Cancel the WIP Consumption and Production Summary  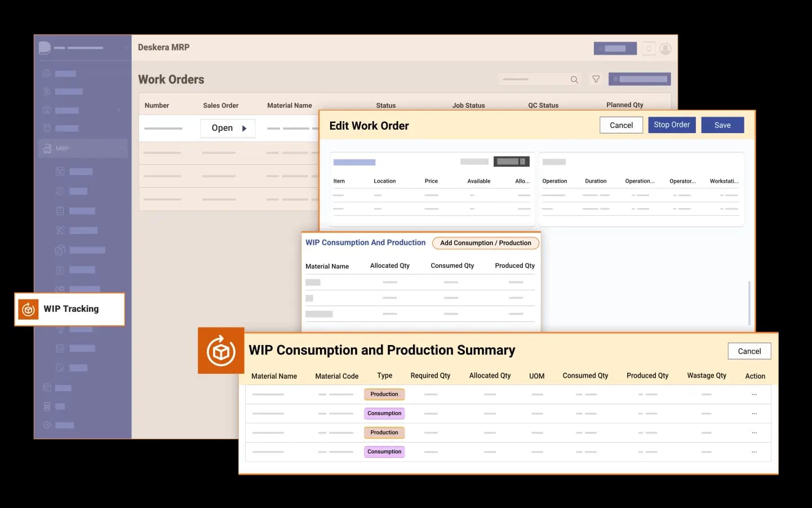click(749, 351)
